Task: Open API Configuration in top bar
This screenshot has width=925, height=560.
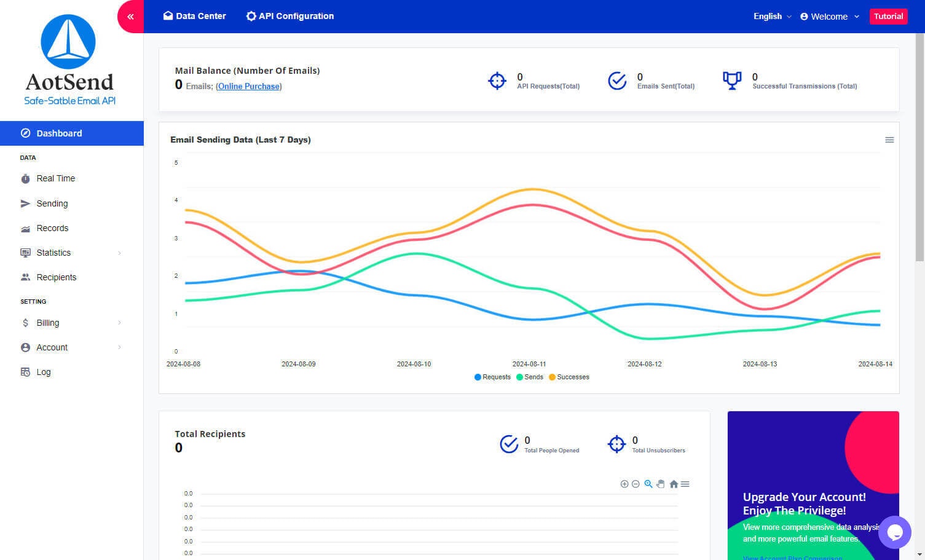Action: pos(289,16)
